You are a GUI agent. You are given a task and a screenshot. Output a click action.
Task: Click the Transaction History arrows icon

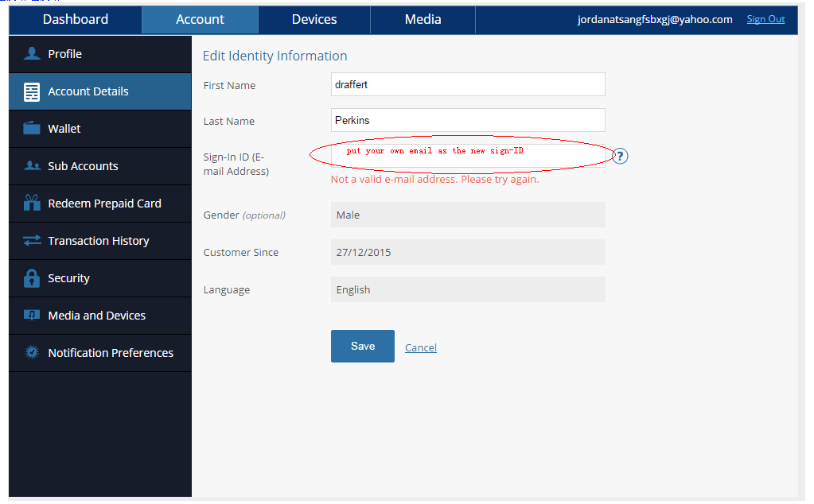point(32,241)
